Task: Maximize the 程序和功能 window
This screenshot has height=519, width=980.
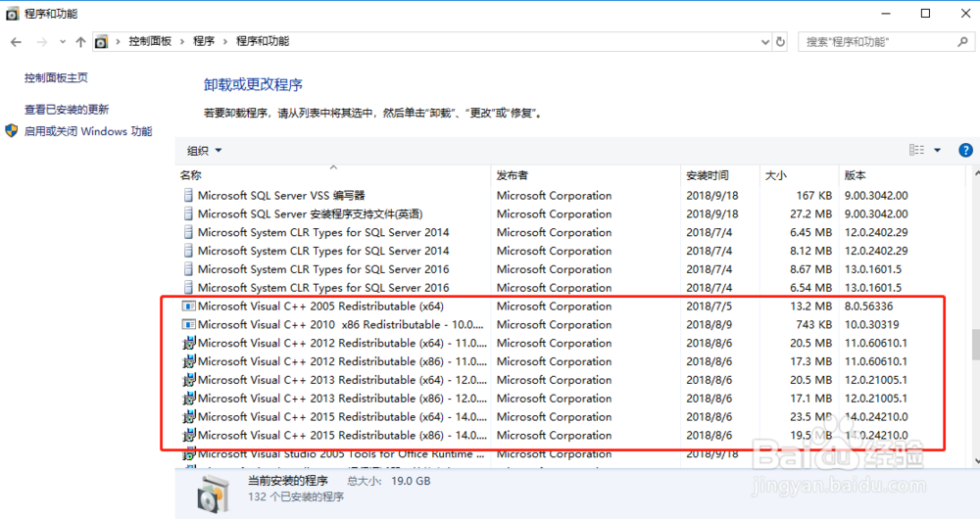Action: coord(926,13)
